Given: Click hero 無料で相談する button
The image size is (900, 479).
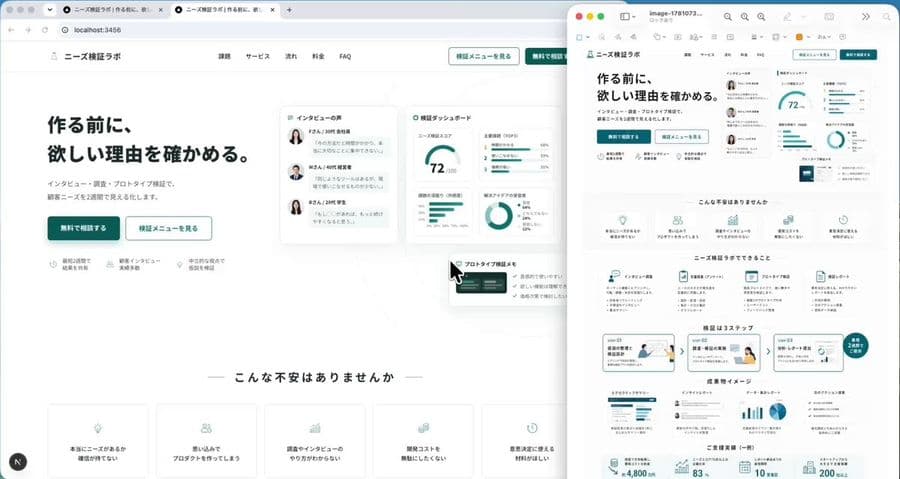Looking at the screenshot, I should 84,228.
